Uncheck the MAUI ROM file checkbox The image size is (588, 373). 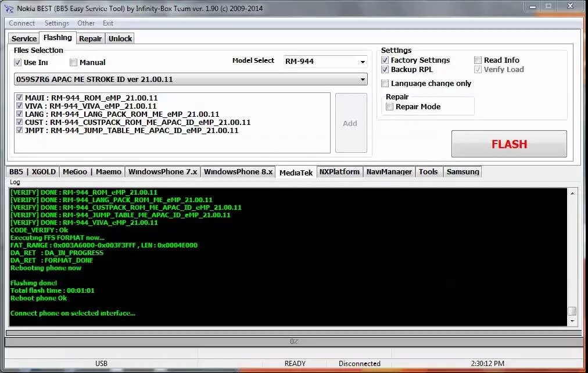pyautogui.click(x=20, y=98)
